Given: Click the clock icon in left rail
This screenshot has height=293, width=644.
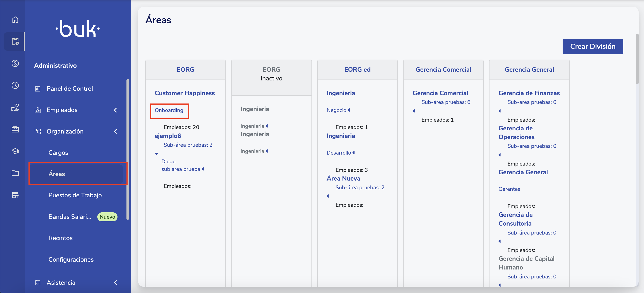Looking at the screenshot, I should 15,85.
